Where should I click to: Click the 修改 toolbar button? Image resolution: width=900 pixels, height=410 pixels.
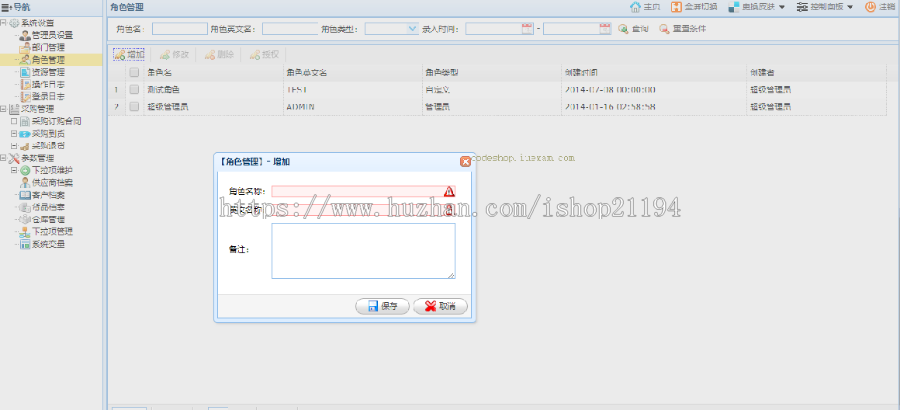click(x=174, y=55)
